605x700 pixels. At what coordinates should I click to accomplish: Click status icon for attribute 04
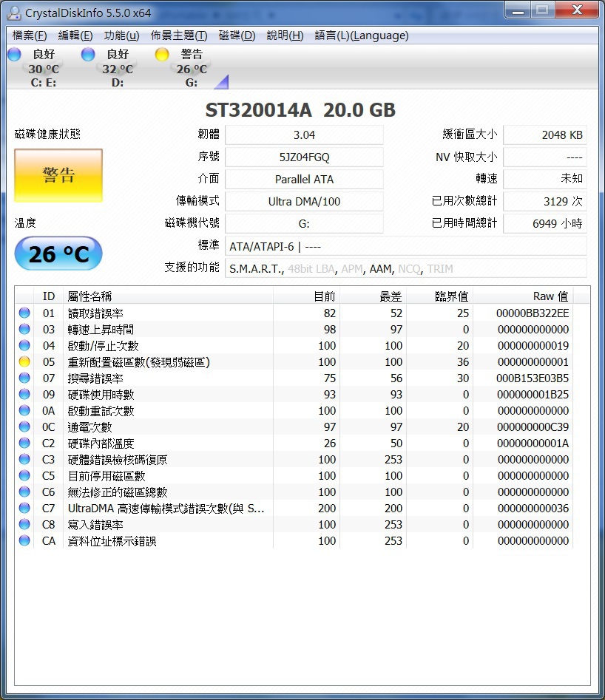coord(24,345)
